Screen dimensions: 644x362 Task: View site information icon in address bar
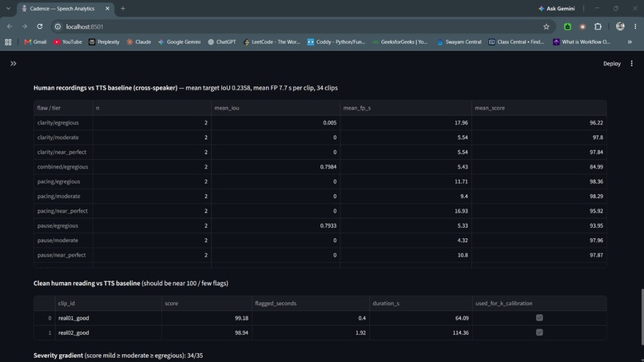click(x=58, y=26)
